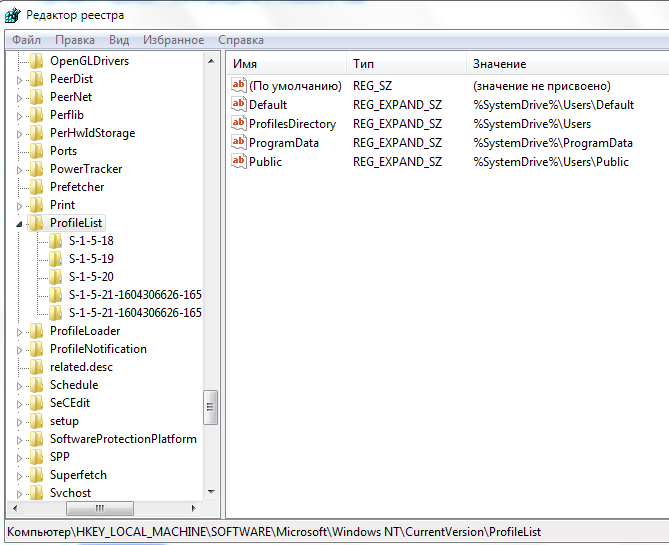Click the vertical scrollbar thumb in tree
Screen dimensions: 669x545
coord(210,407)
